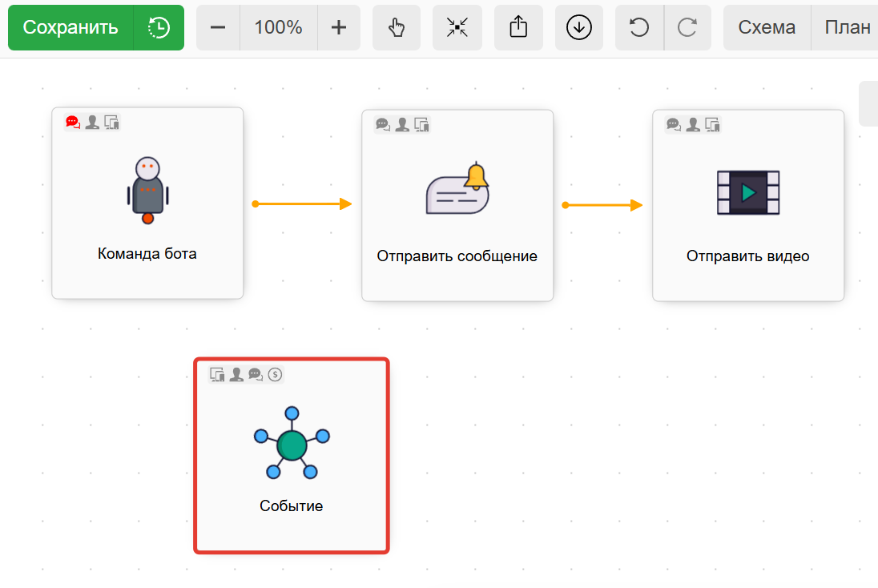Zoom out with the minus button

(x=218, y=27)
